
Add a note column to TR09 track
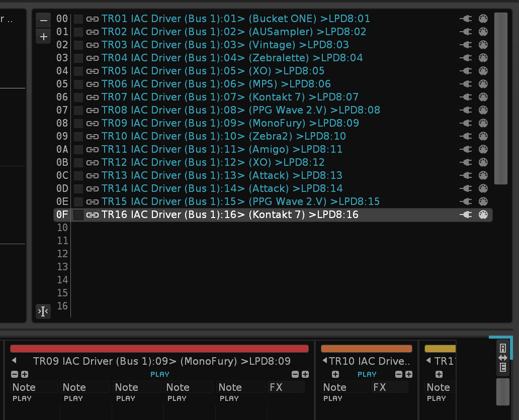25,374
